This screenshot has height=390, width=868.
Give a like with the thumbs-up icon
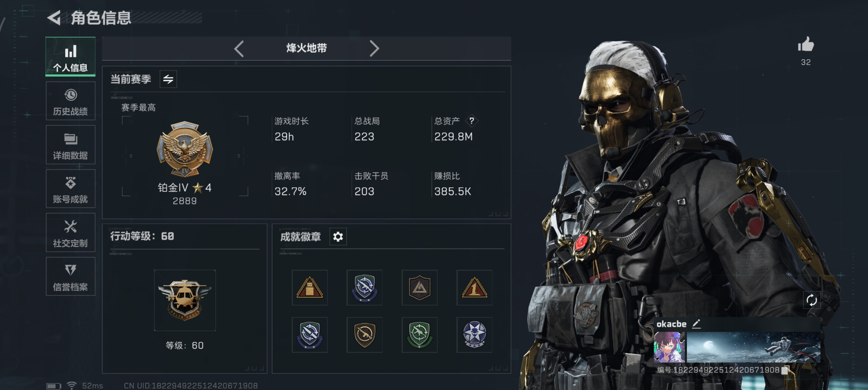[x=806, y=45]
